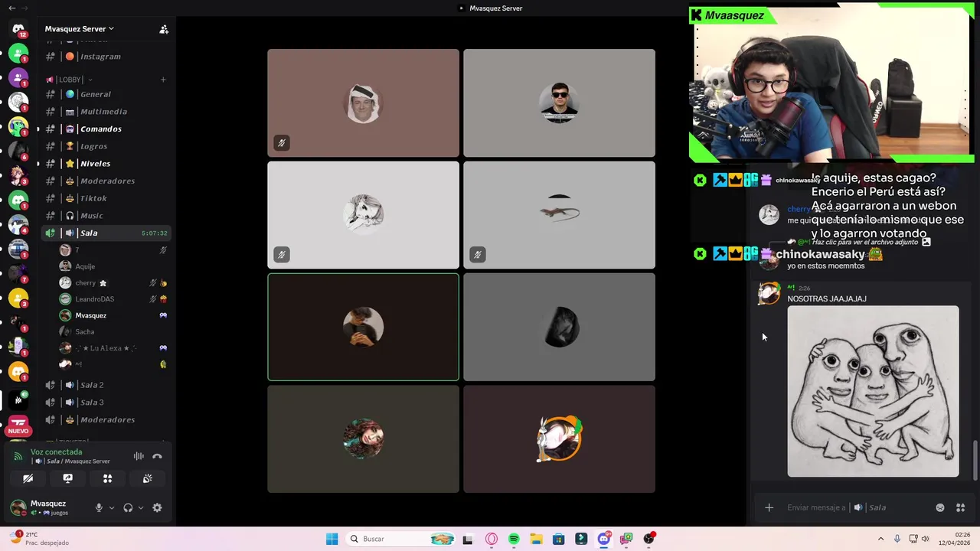
Task: Open the soundboard in voice panel
Action: pos(147,478)
